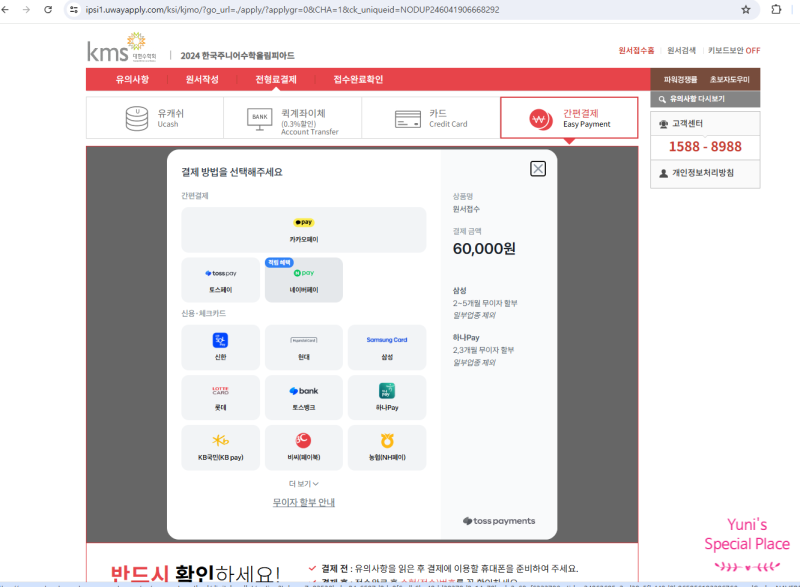Select the 카드 Credit Card payment method

(430, 117)
